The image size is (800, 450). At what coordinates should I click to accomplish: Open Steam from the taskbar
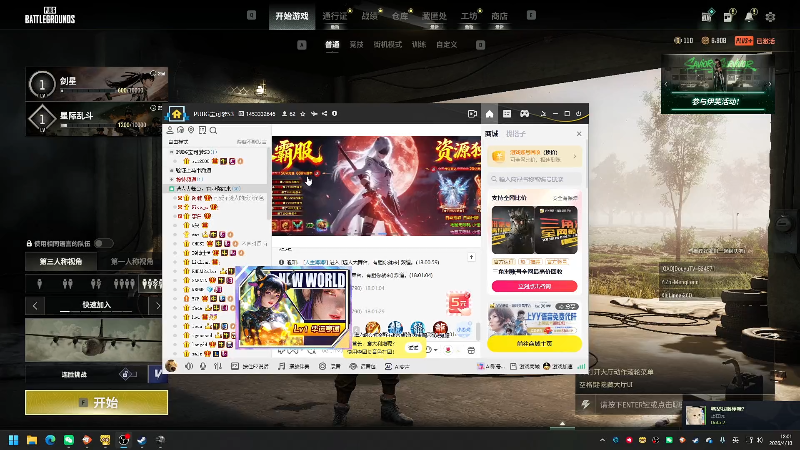point(142,440)
